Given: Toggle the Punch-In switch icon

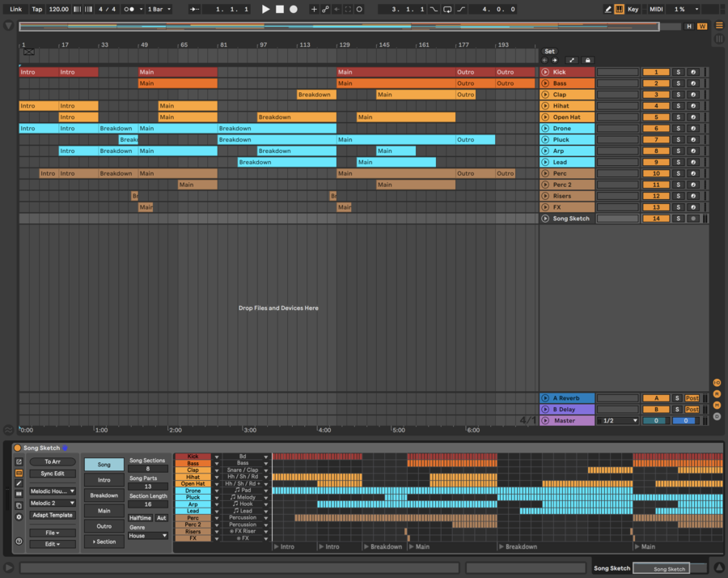Looking at the screenshot, I should click(x=434, y=9).
